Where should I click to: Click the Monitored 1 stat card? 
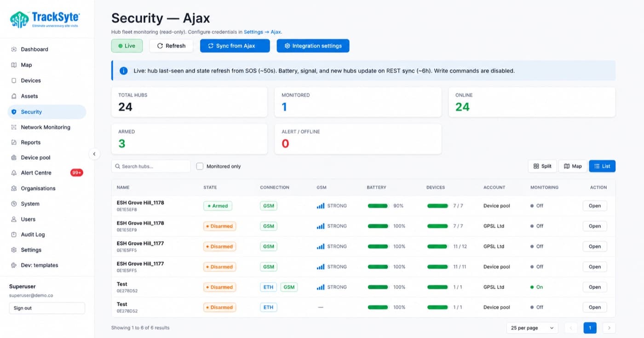coord(358,102)
